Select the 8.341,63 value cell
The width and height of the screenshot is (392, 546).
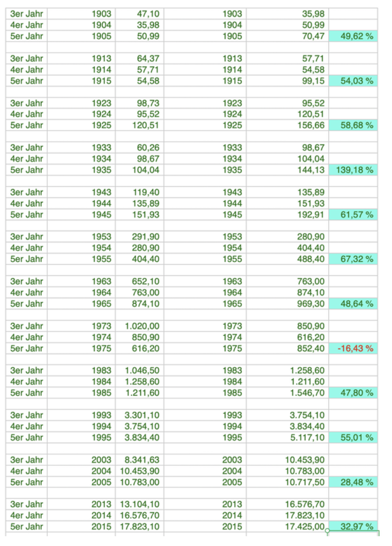140,460
